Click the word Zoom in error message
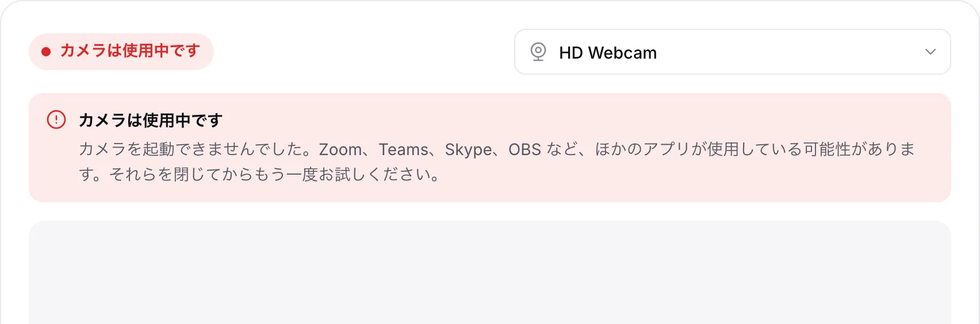The height and width of the screenshot is (324, 980). click(340, 149)
